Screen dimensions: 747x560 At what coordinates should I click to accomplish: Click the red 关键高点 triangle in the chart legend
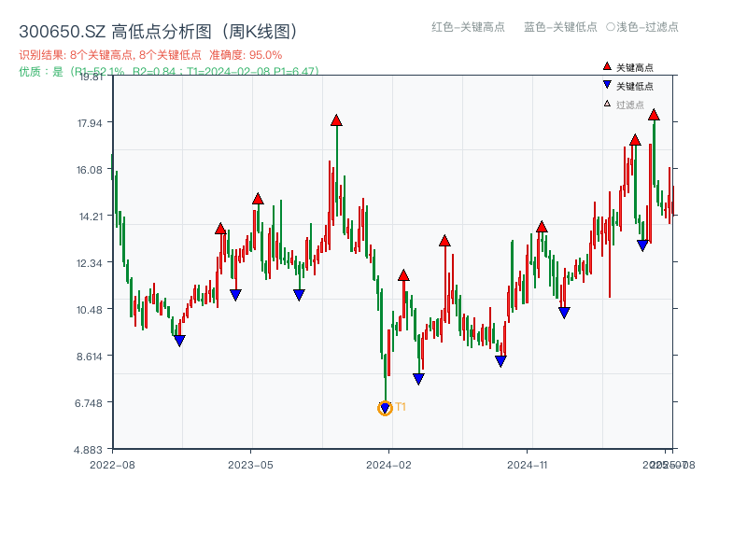pos(607,67)
